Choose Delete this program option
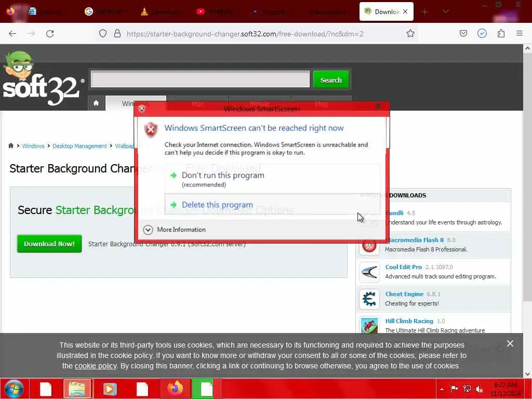532x399 pixels. (272, 204)
